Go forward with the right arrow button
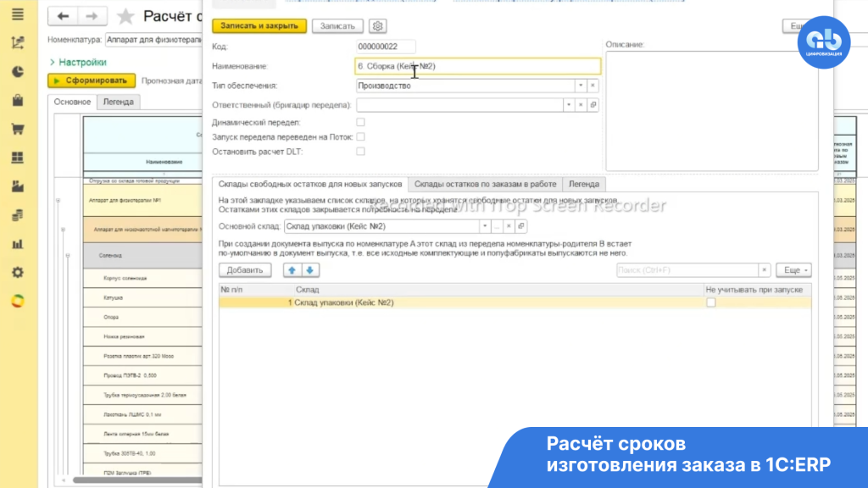868x488 pixels. pyautogui.click(x=92, y=16)
